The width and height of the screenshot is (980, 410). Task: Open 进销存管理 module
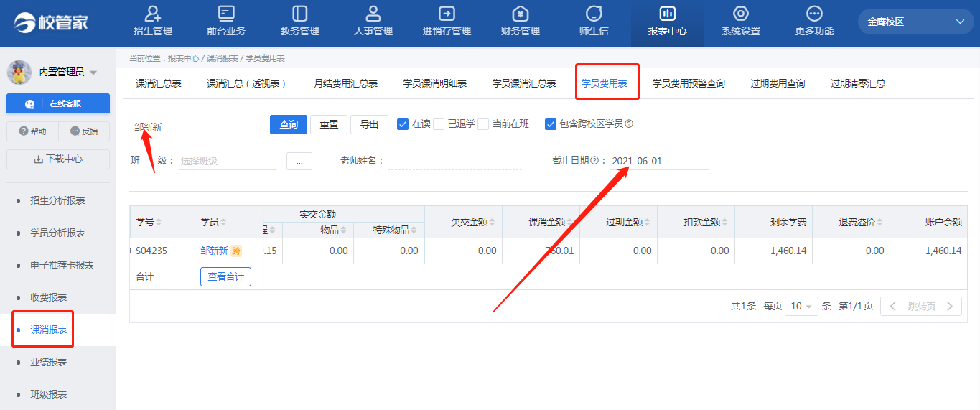tap(447, 22)
